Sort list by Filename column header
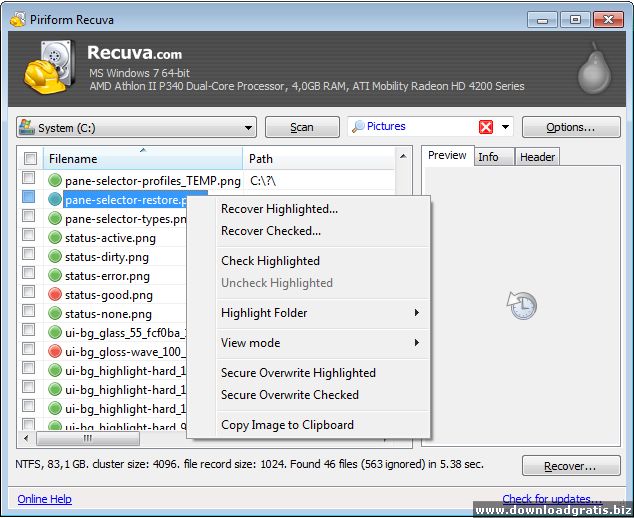 click(x=140, y=159)
